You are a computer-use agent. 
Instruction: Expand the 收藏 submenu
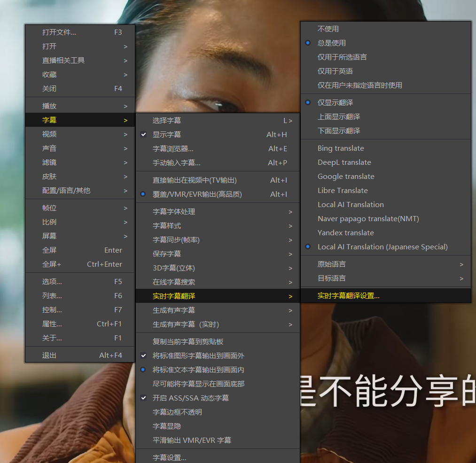point(80,74)
